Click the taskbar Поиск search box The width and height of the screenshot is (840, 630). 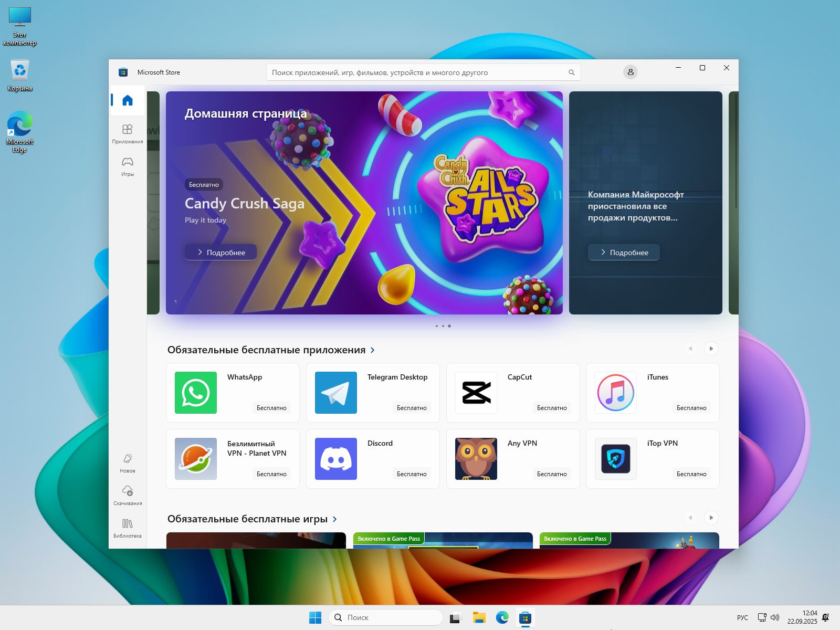tap(385, 617)
